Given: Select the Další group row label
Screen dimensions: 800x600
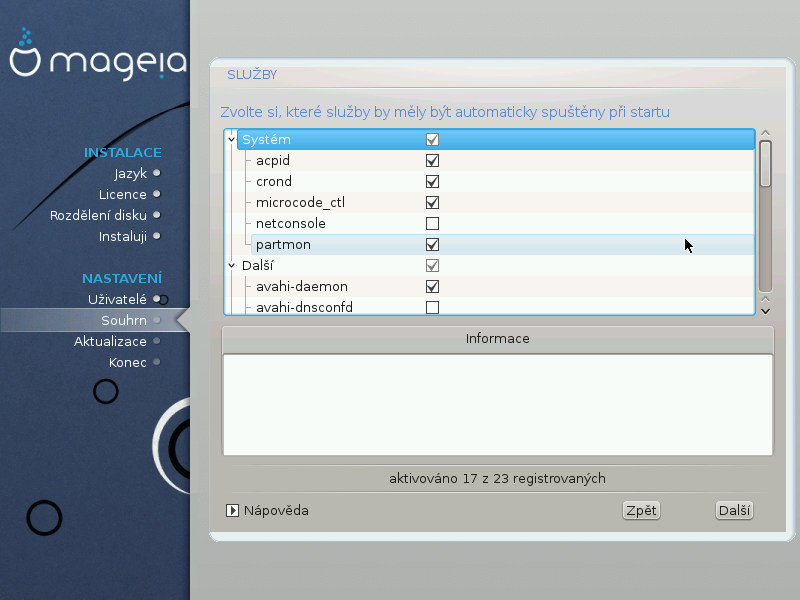Looking at the screenshot, I should tap(258, 266).
